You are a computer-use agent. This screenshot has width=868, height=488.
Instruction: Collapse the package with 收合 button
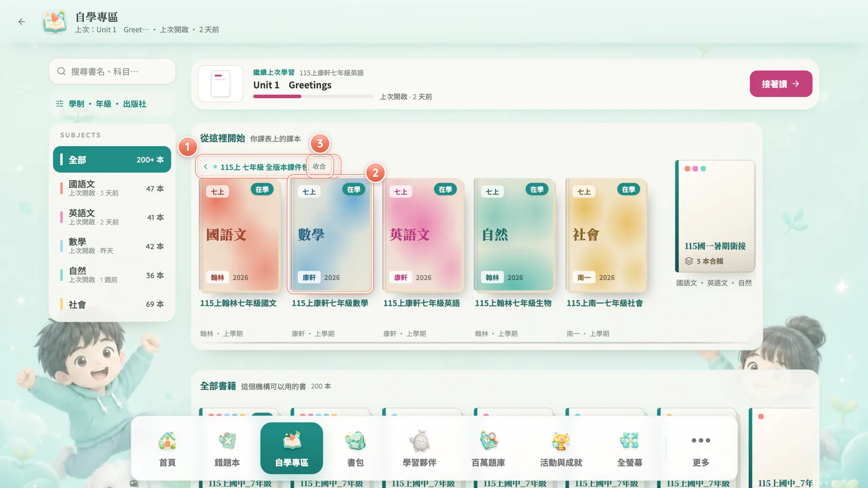tap(320, 166)
